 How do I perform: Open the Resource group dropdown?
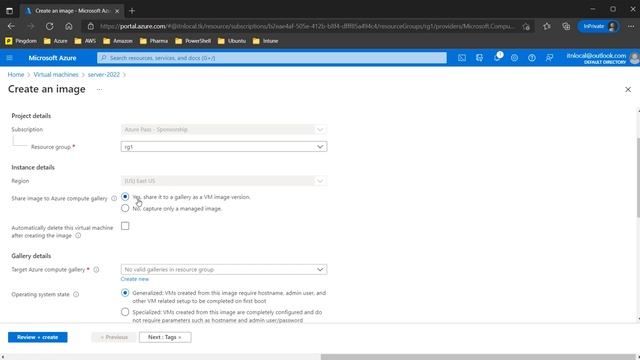pyautogui.click(x=224, y=147)
